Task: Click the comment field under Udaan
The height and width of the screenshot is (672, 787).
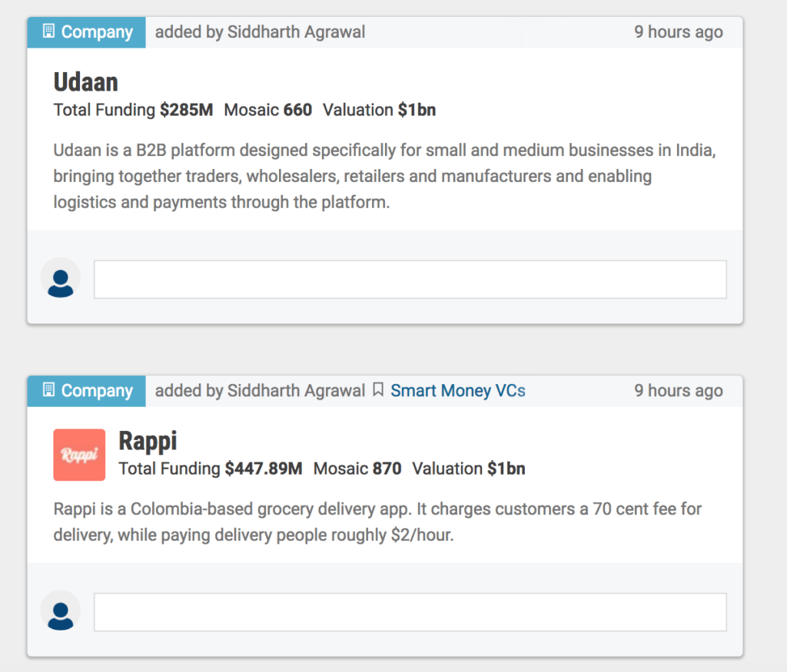Action: [x=410, y=280]
